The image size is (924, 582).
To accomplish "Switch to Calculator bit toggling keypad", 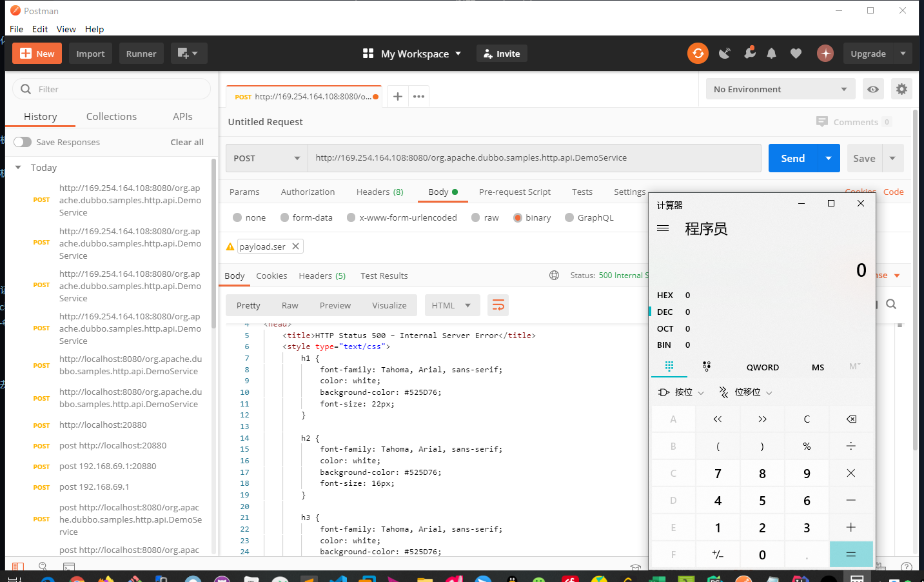I will (707, 366).
